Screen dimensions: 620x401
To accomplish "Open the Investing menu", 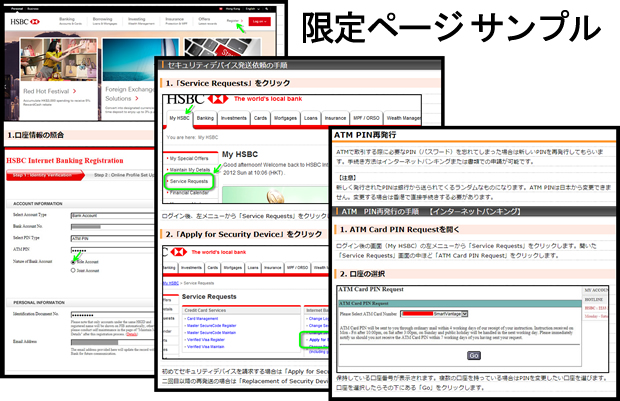I will (141, 21).
